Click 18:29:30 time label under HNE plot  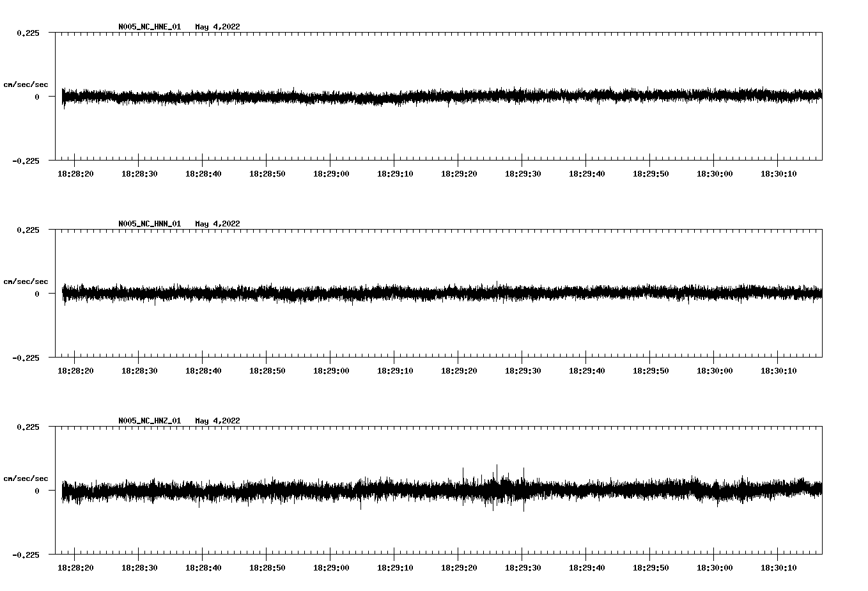pos(523,174)
